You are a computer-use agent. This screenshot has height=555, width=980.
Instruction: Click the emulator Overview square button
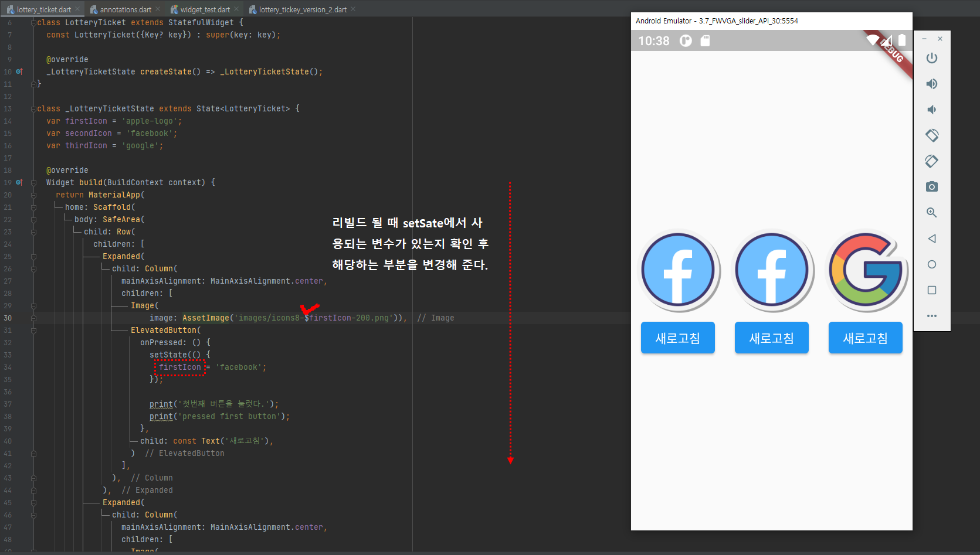(x=932, y=290)
